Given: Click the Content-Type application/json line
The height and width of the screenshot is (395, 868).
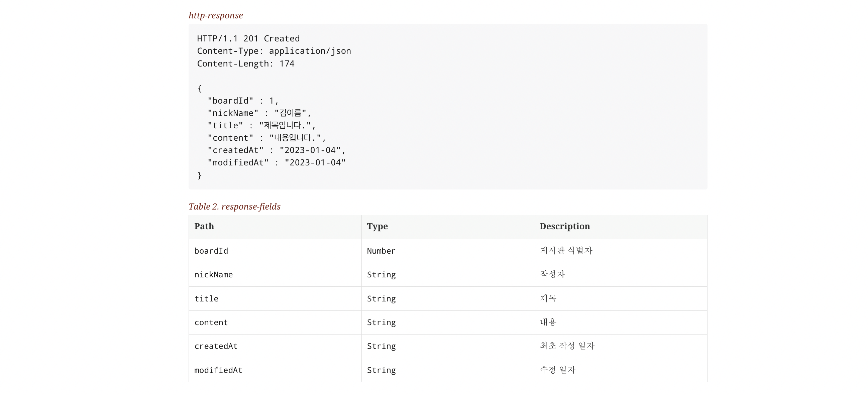Looking at the screenshot, I should 274,51.
